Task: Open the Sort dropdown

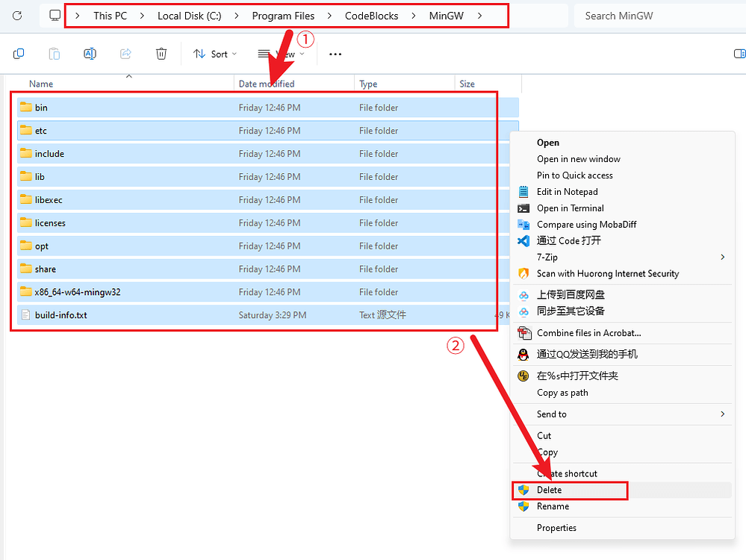Action: tap(215, 55)
